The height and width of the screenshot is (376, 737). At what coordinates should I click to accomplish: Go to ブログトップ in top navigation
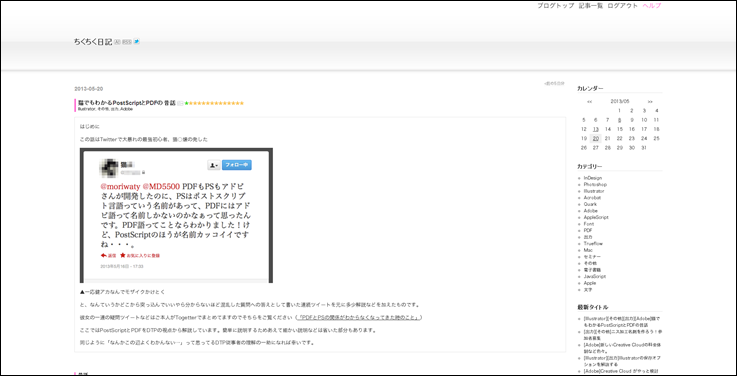556,6
